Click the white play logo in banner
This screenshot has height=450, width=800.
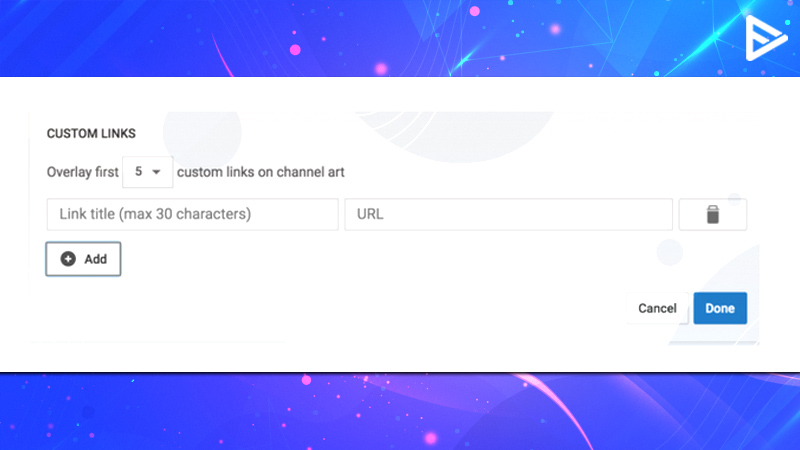pyautogui.click(x=766, y=38)
